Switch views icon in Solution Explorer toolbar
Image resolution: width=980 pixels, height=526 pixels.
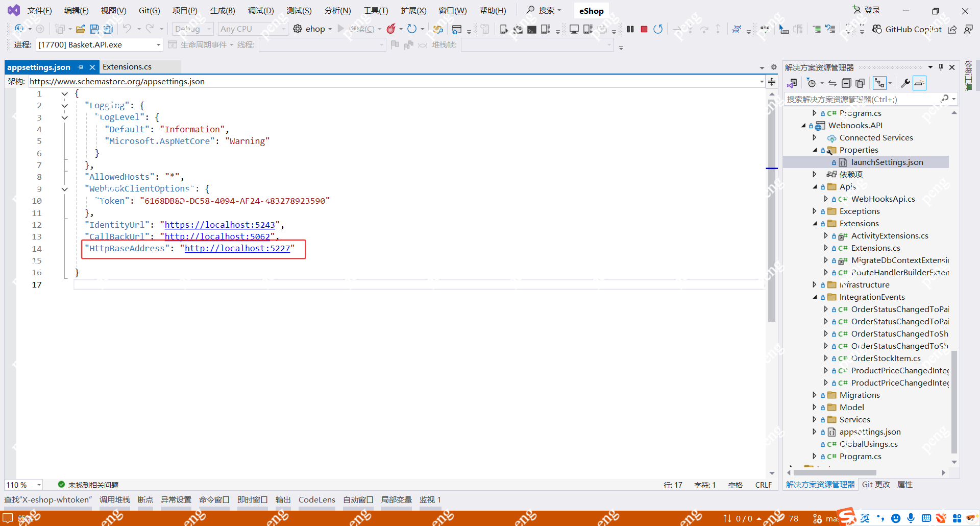click(x=792, y=83)
